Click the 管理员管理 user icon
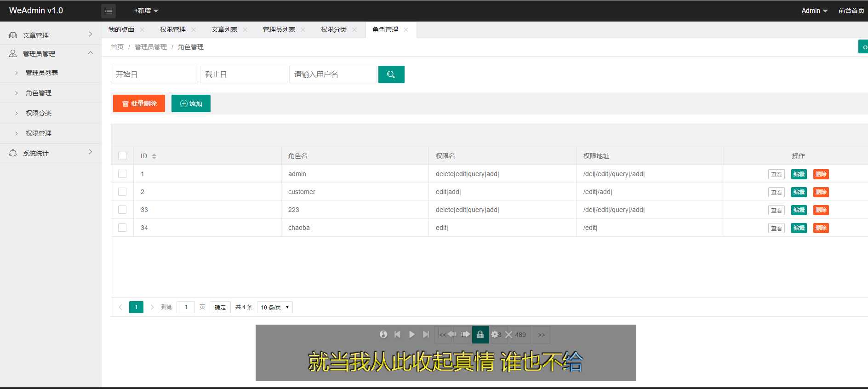 13,53
